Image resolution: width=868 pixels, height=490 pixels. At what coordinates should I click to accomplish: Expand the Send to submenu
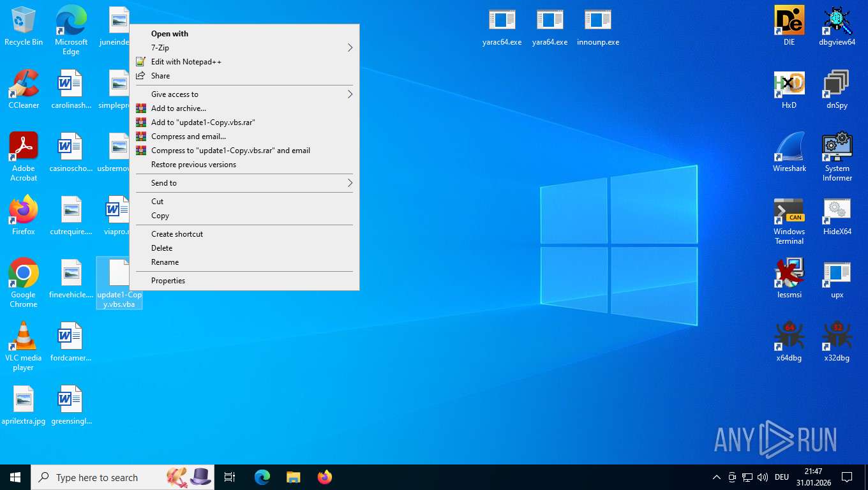click(x=244, y=183)
